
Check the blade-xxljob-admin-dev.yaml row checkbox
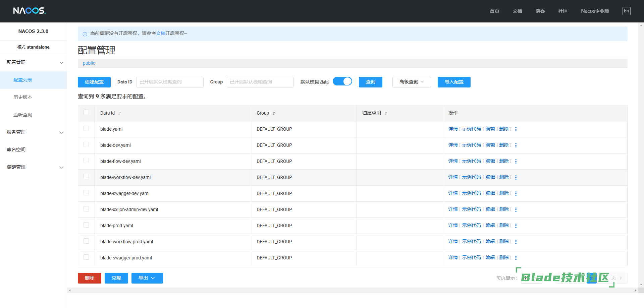[x=86, y=209]
